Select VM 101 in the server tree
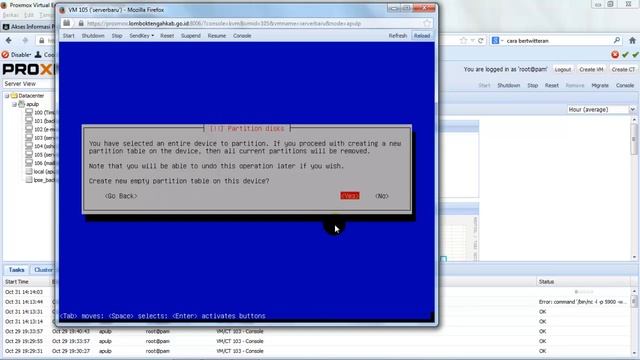 click(x=40, y=121)
